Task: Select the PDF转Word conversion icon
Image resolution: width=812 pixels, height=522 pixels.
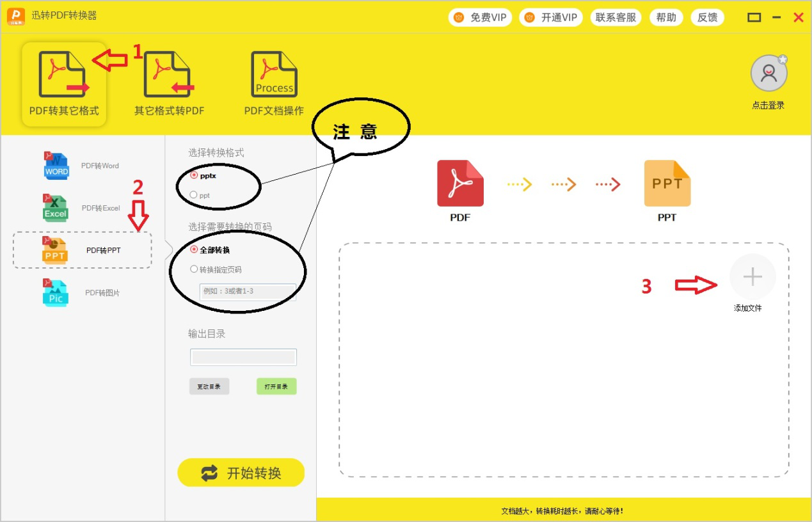Action: pos(56,165)
